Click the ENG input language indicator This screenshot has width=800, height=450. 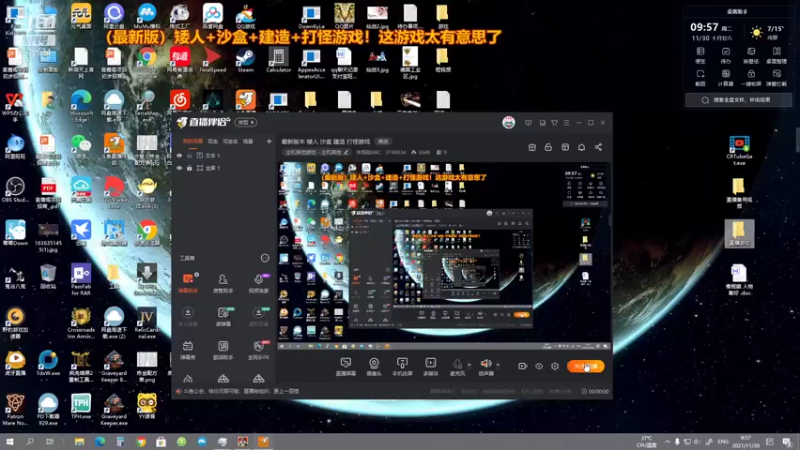(723, 442)
